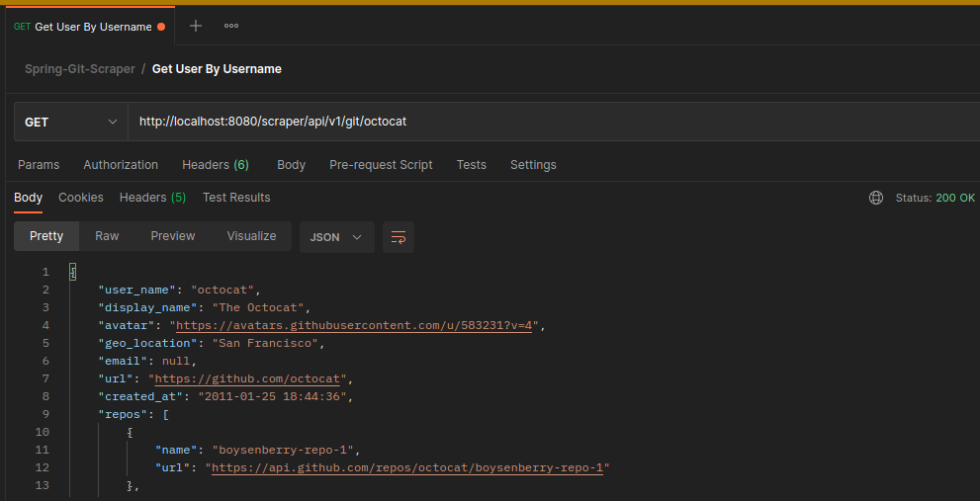Screen dimensions: 980x501
Task: Click the orange unsaved dot on request tab
Action: tap(161, 27)
